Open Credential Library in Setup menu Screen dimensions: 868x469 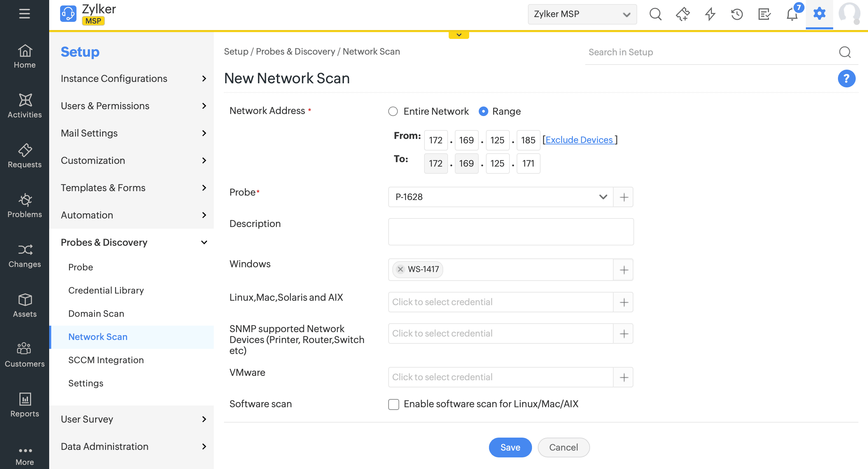pyautogui.click(x=106, y=290)
